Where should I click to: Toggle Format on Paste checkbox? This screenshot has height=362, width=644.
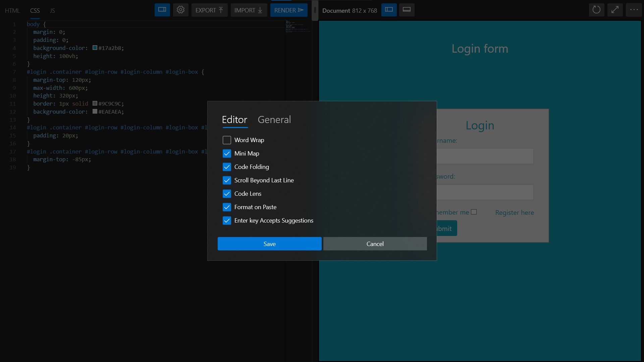(x=227, y=207)
